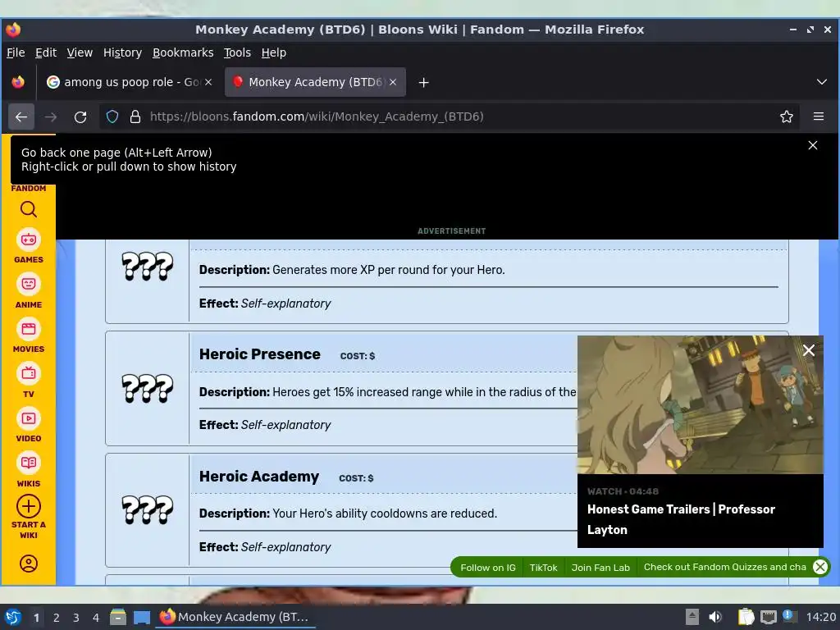Close the floating video player

point(808,350)
